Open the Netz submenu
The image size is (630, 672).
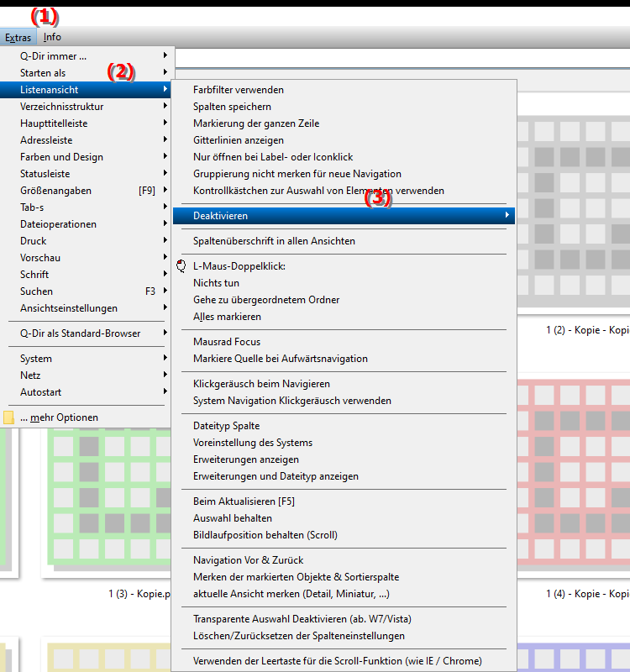[x=86, y=375]
